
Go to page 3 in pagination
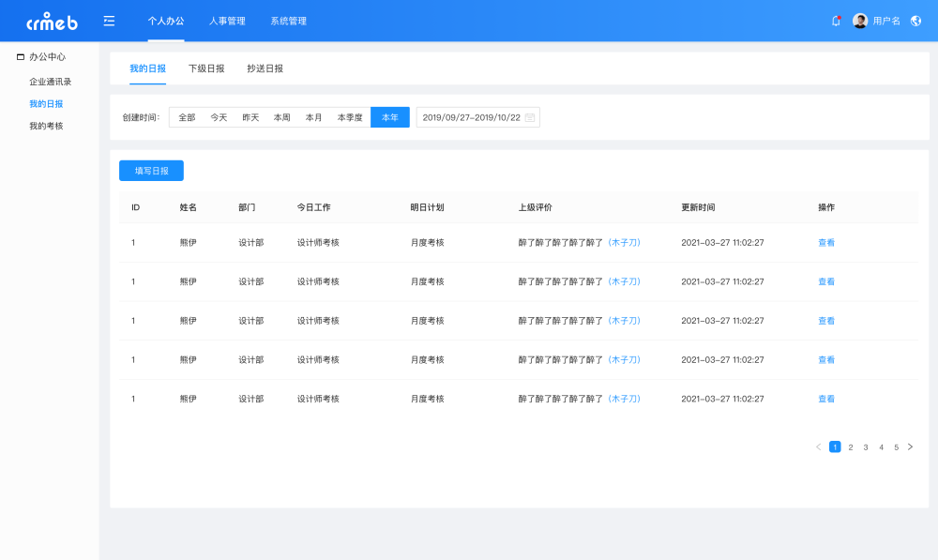pos(866,446)
